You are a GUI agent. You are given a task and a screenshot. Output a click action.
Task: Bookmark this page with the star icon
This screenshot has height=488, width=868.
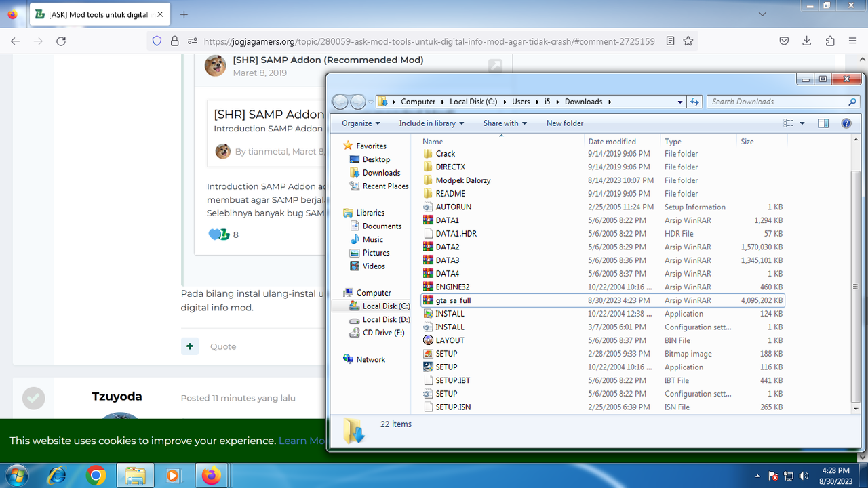(688, 41)
